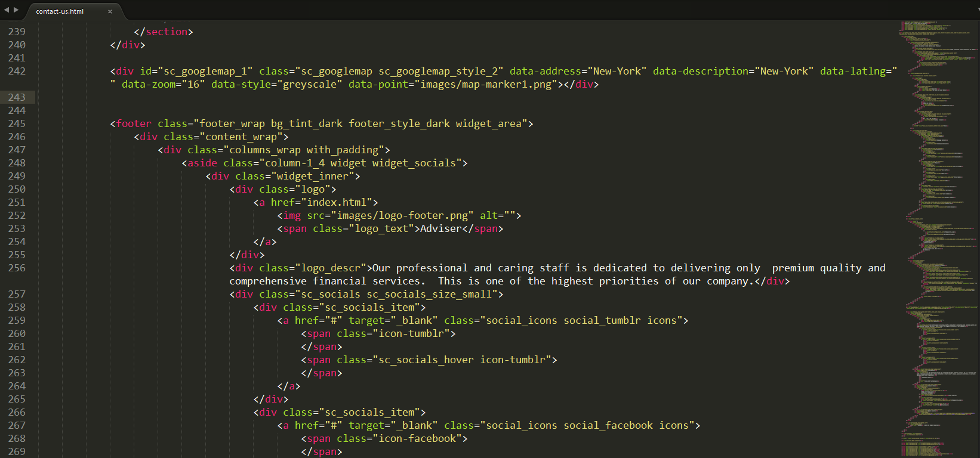Place cursor on the opening footer tag

(134, 123)
